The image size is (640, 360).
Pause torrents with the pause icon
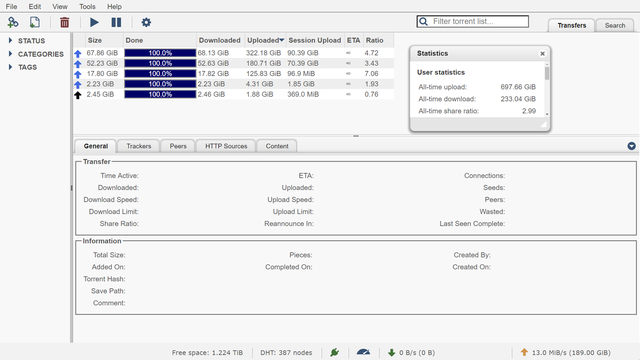tap(116, 22)
